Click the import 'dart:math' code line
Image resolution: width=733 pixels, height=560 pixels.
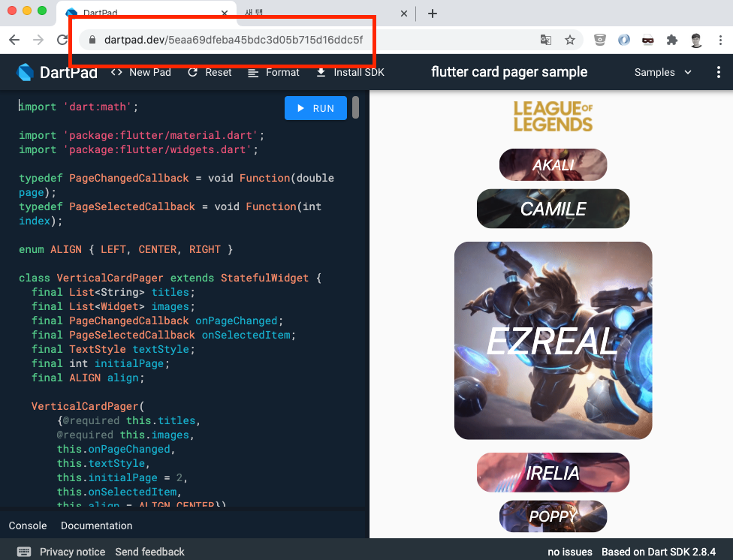(79, 107)
